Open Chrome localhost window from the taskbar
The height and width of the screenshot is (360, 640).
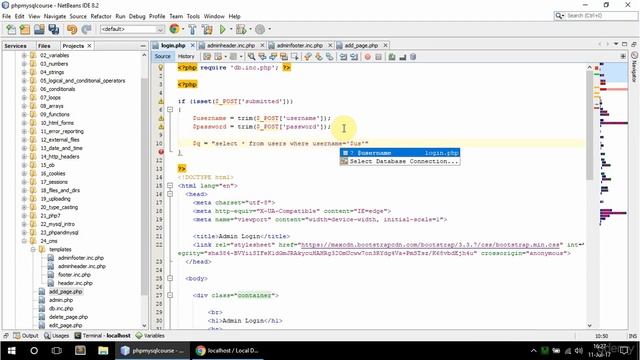227,351
